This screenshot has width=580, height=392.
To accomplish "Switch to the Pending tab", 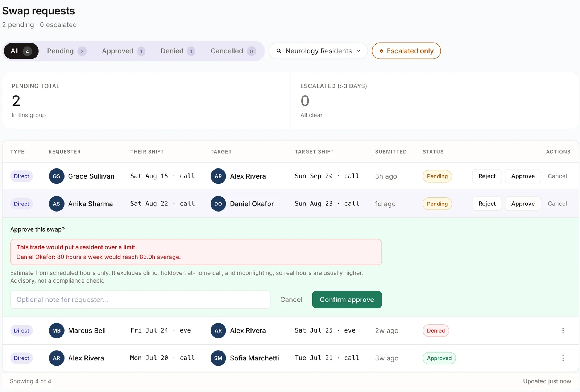I will [x=66, y=51].
